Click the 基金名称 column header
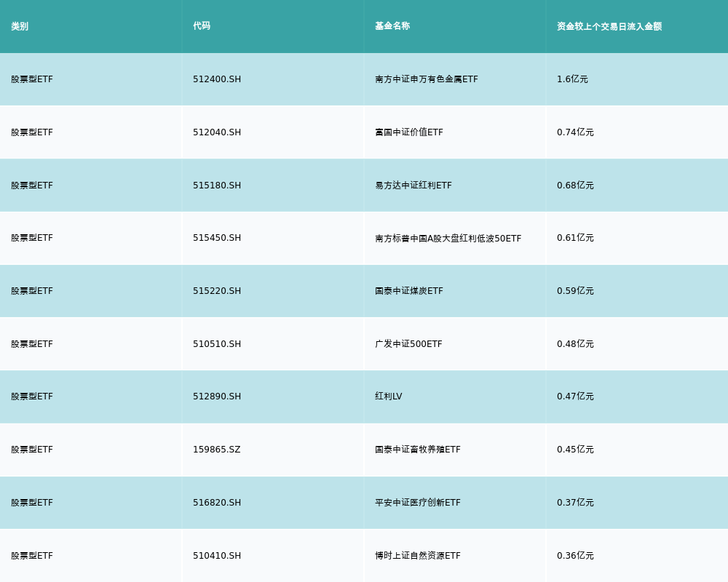 point(392,26)
